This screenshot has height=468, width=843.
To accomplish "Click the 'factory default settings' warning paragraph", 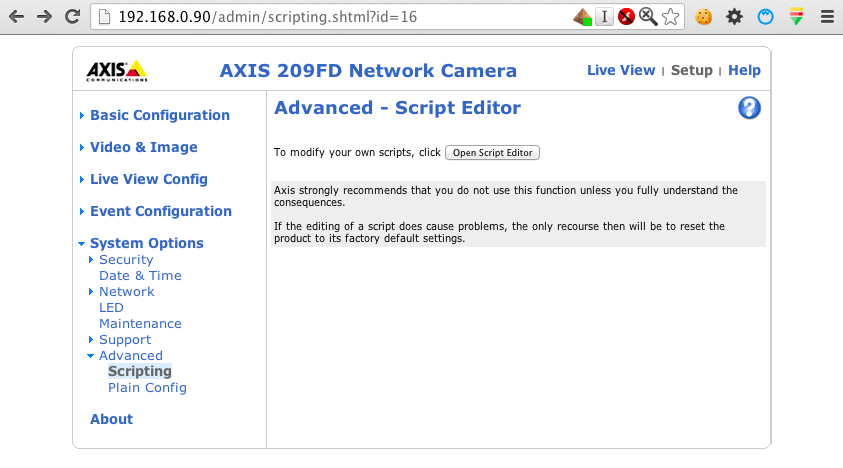I will (499, 232).
